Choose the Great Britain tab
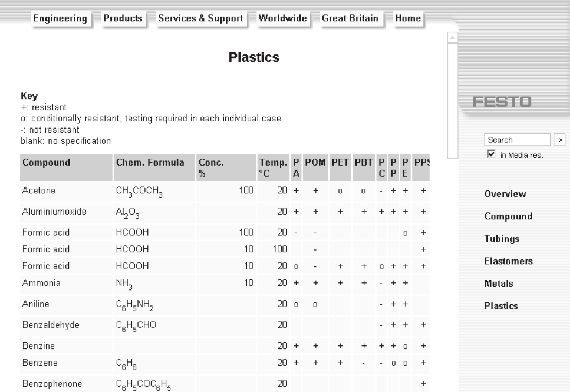This screenshot has width=570, height=392. click(x=350, y=18)
